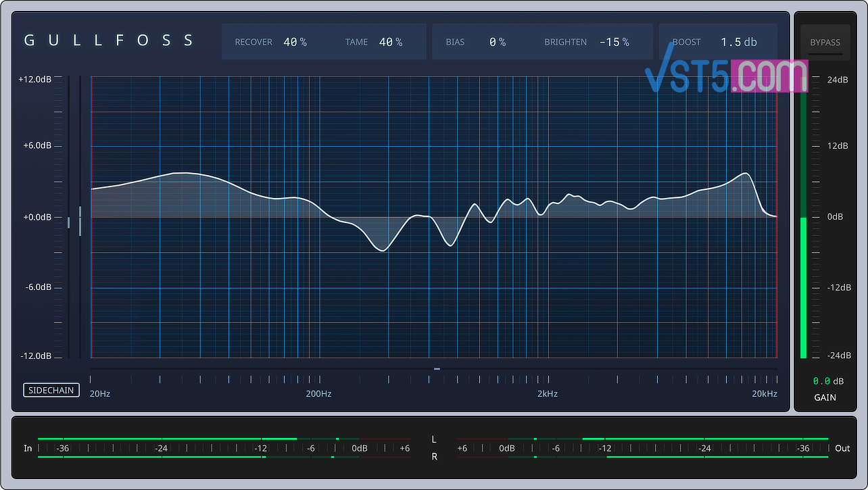This screenshot has height=490, width=868.
Task: Select the BRIGHTEN -15 % value
Action: 614,42
